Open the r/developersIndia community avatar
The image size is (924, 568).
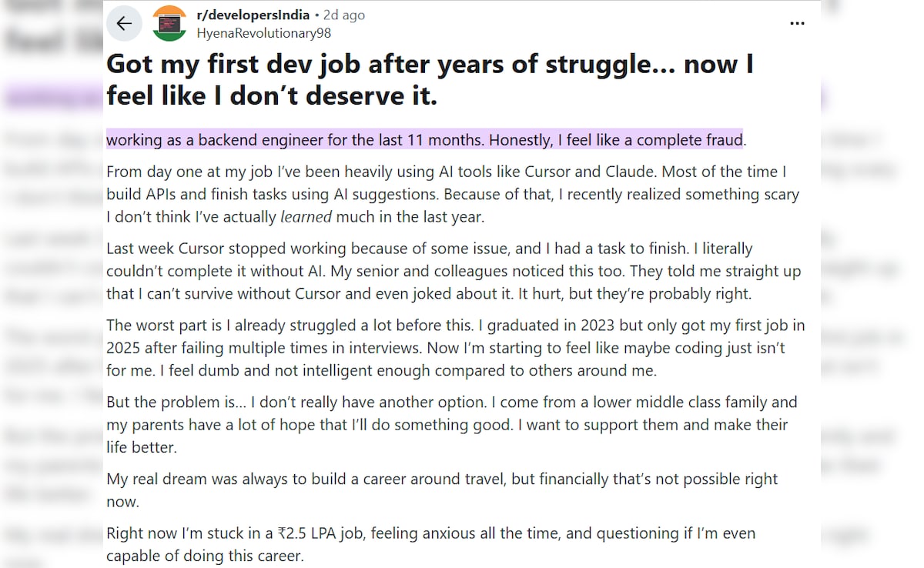(x=169, y=23)
